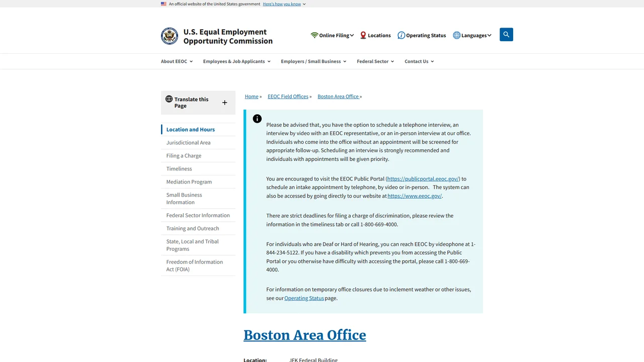Go to the Home breadcrumb link

coord(252,97)
